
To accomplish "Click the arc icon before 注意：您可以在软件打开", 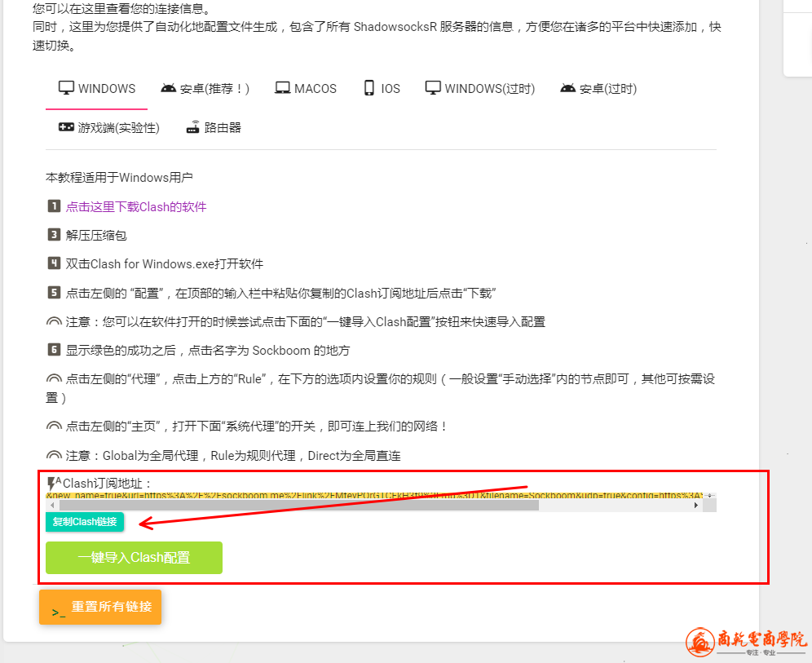I will (55, 321).
